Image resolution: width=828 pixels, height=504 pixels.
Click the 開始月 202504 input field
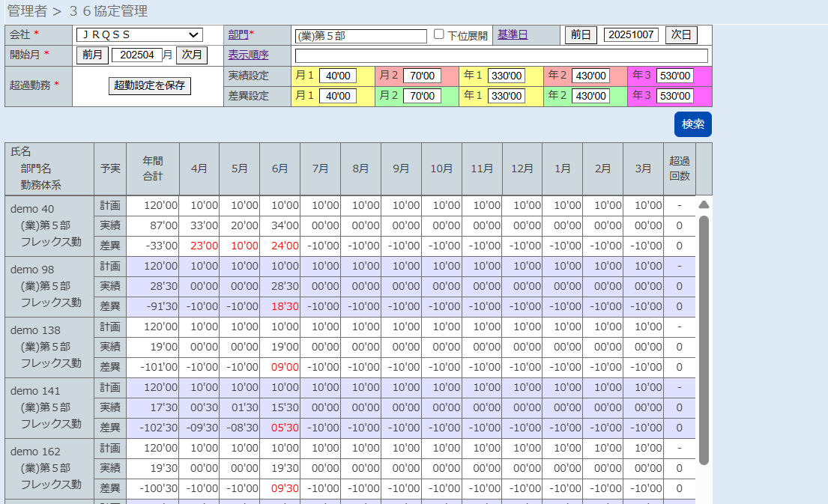point(136,55)
